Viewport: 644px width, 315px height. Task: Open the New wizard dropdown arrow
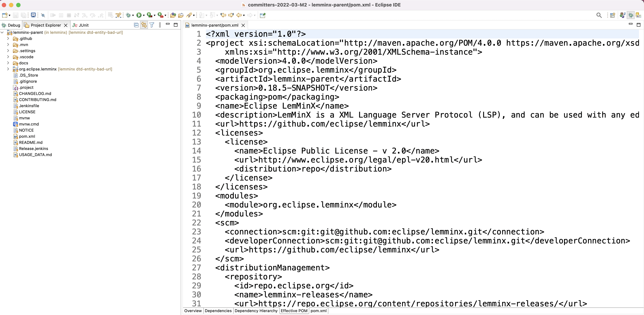point(10,15)
